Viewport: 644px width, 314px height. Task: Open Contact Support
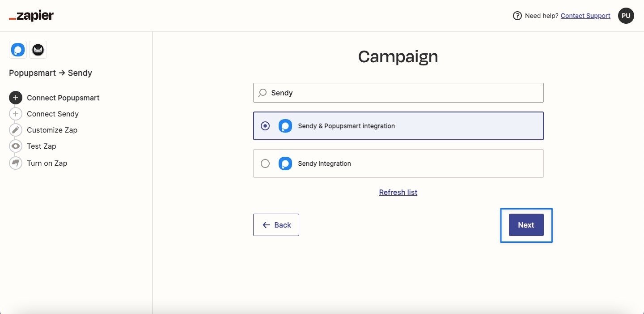click(585, 15)
